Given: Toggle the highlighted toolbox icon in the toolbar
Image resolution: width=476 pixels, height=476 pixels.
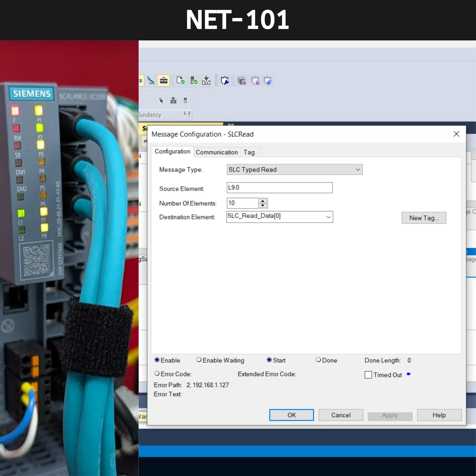Looking at the screenshot, I should [x=164, y=81].
